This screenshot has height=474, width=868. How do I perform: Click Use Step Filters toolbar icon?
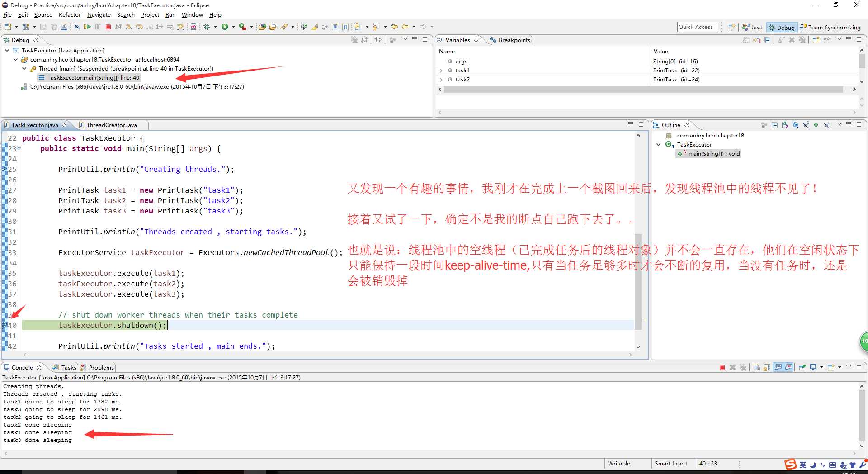180,27
